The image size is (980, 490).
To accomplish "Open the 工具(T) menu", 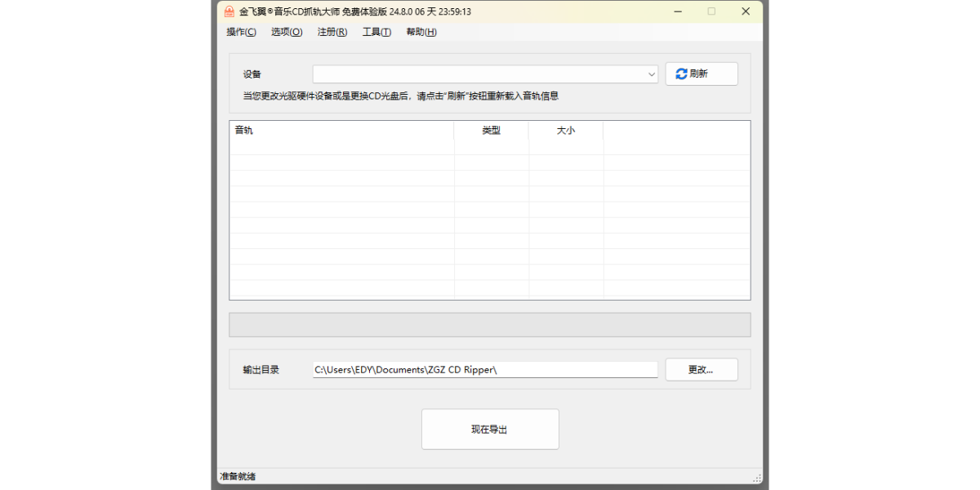I will [376, 31].
